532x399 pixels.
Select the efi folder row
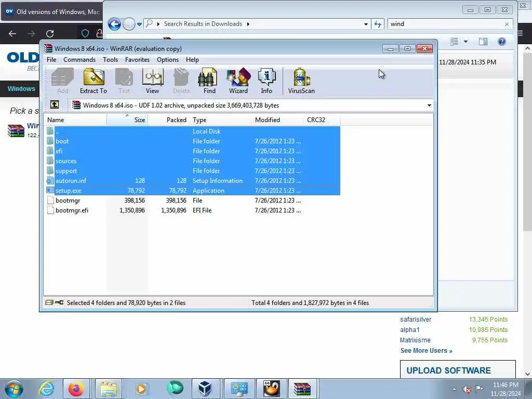pyautogui.click(x=193, y=151)
